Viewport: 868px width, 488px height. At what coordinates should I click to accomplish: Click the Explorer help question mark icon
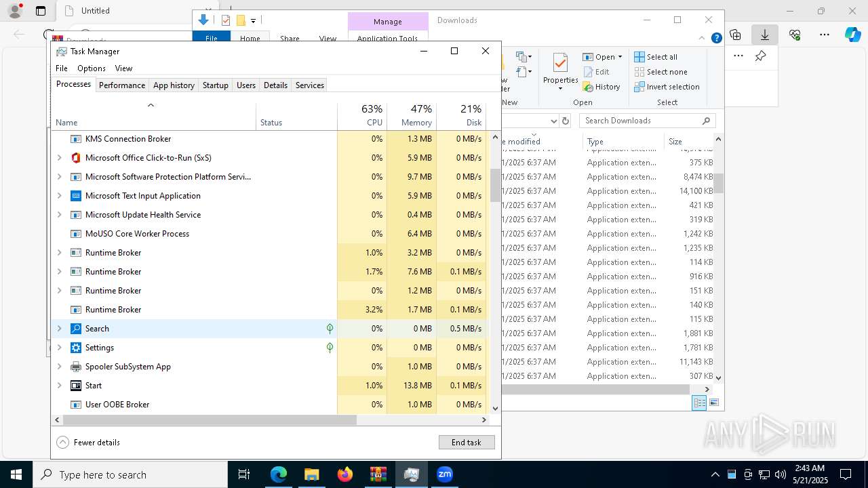click(x=716, y=39)
